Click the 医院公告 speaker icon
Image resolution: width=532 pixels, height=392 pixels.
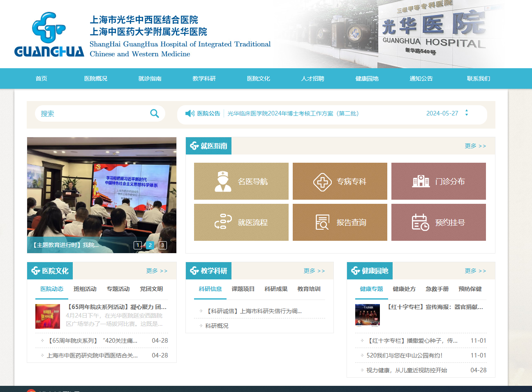tap(190, 113)
